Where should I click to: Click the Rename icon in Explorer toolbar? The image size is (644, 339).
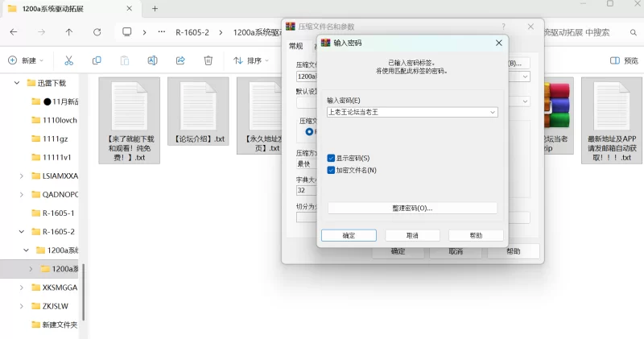coord(152,60)
